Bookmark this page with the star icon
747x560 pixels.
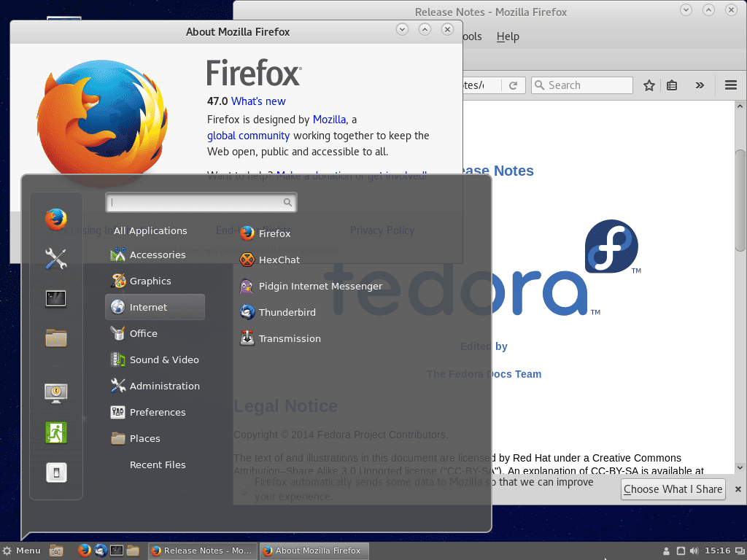point(649,85)
